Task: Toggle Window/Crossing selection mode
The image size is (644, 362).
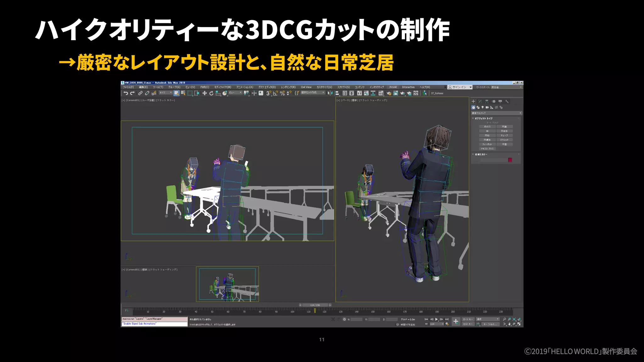Action: click(197, 93)
